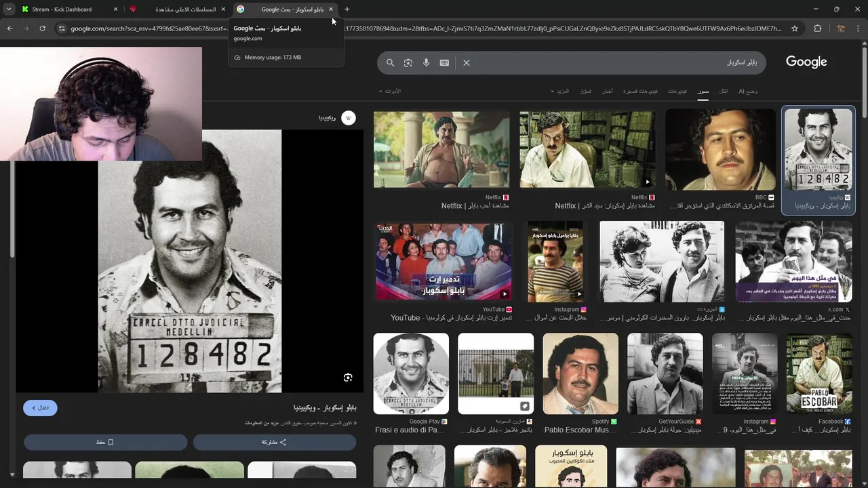Open the BBC image result thumbnail
This screenshot has width=868, height=488.
point(720,150)
